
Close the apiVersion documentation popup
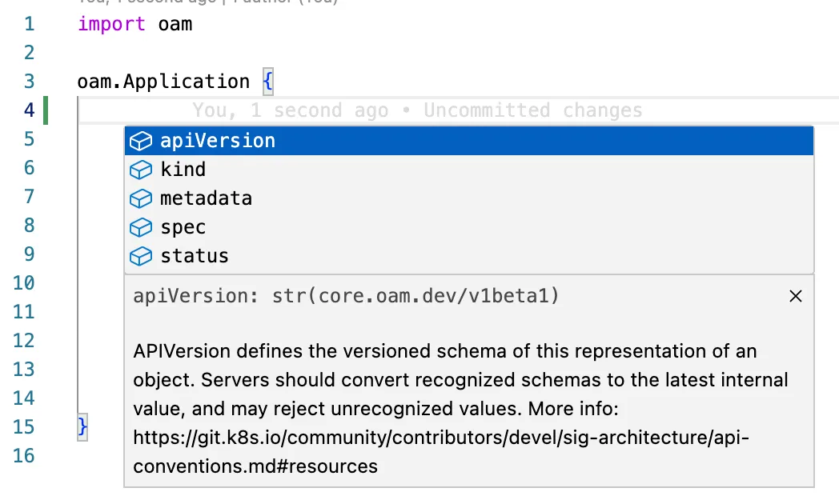coord(795,296)
